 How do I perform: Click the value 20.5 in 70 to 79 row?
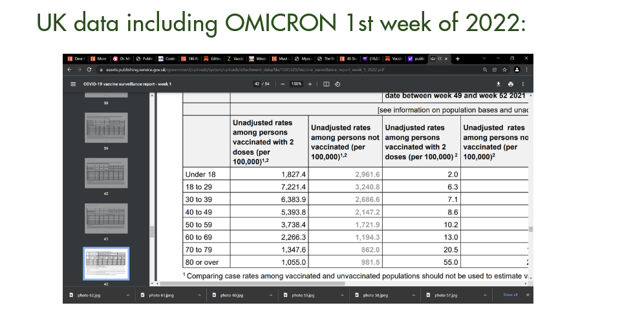(451, 250)
